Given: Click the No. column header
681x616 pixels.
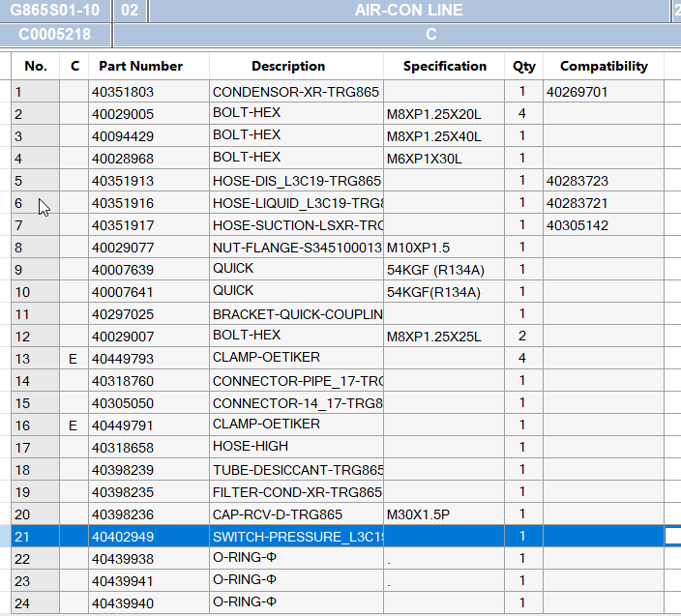Looking at the screenshot, I should click(35, 67).
